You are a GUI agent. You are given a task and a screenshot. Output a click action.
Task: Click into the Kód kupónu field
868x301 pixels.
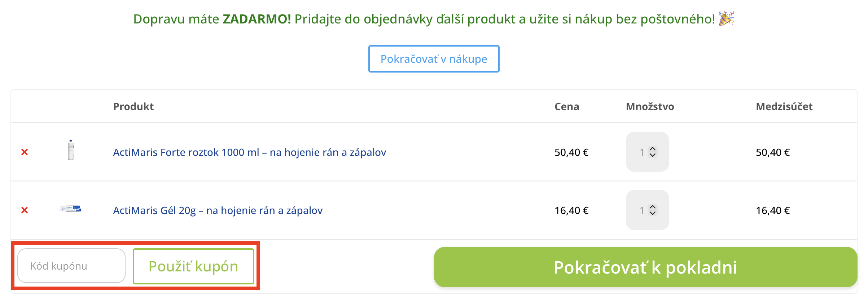point(71,266)
